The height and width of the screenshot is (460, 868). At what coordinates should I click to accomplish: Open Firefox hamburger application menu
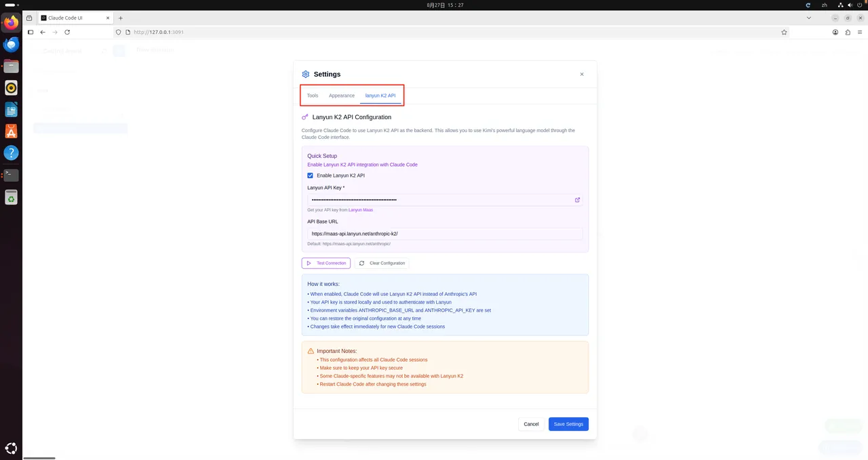tap(860, 32)
